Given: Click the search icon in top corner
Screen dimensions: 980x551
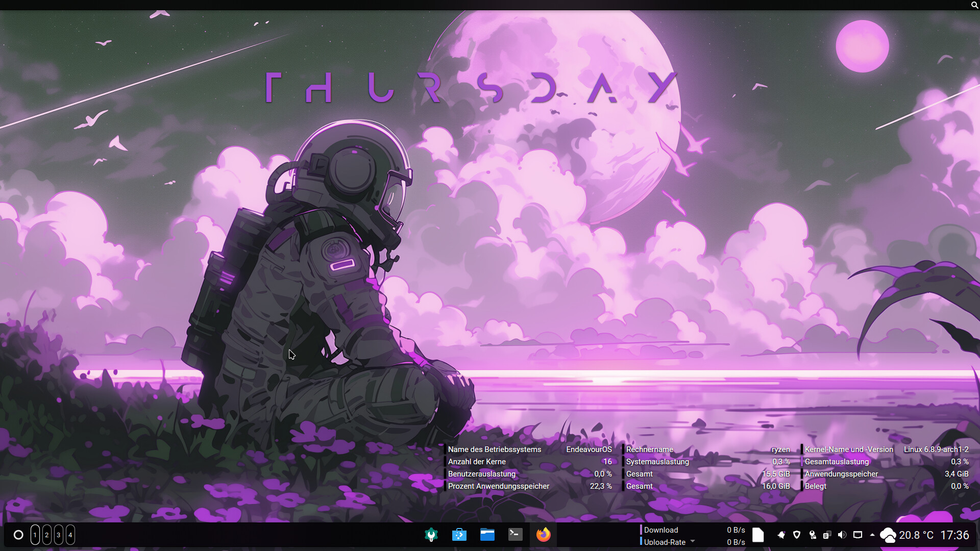Looking at the screenshot, I should click(x=974, y=5).
